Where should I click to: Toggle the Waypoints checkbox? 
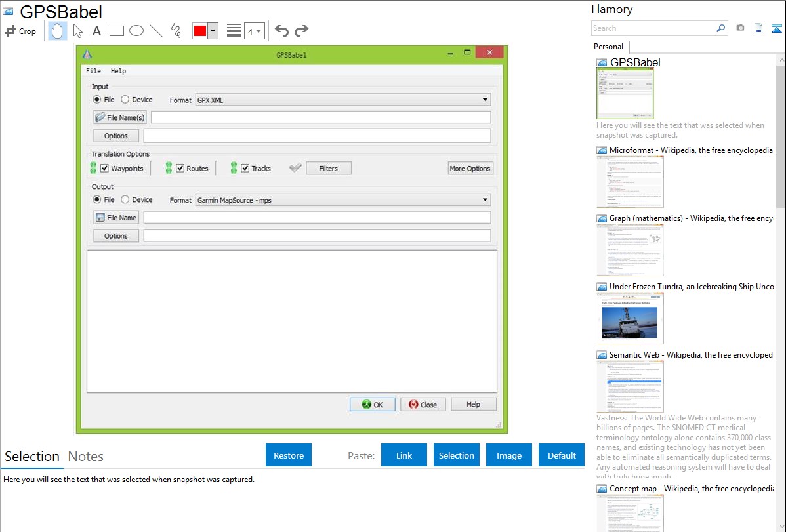click(105, 168)
